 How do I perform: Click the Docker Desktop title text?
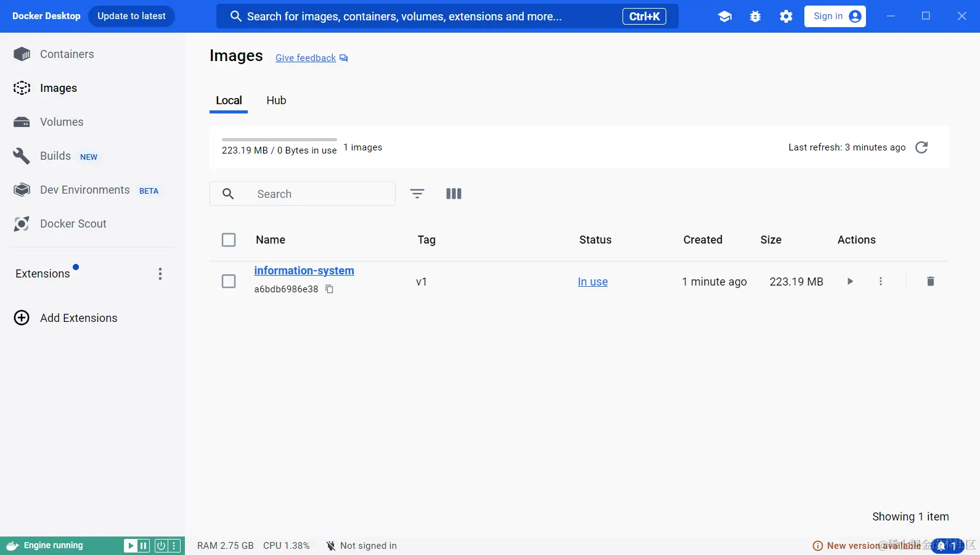coord(46,16)
